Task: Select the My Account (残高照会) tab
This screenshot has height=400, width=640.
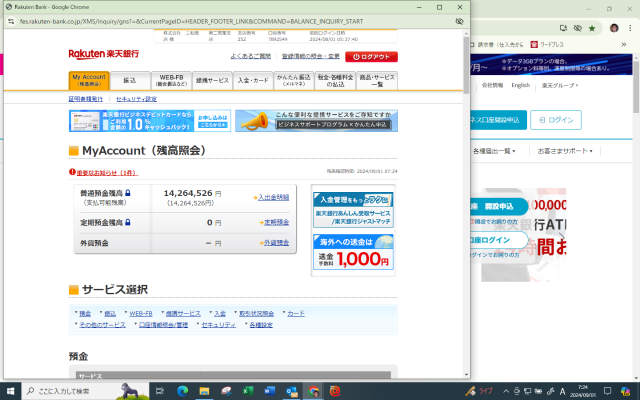Action: tap(89, 80)
